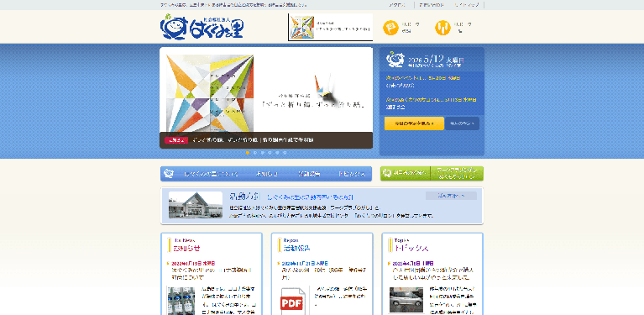644x315 pixels.
Task: Click the 活動方針 heading
Action: pos(246,197)
